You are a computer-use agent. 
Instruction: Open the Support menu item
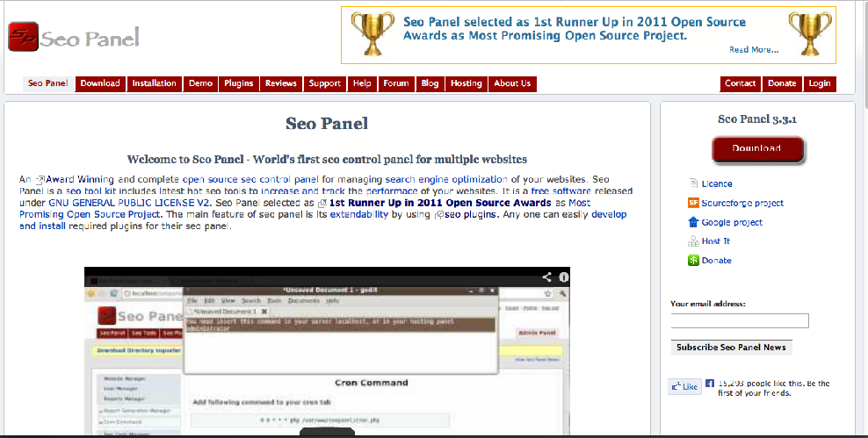point(325,83)
